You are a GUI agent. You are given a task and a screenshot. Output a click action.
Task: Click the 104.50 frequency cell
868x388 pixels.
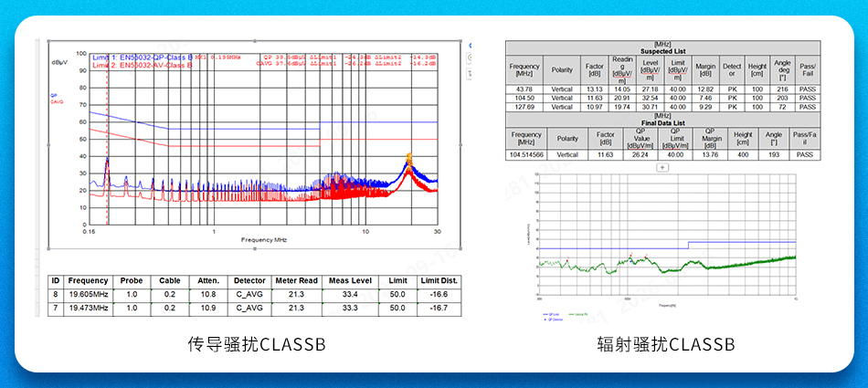tap(524, 98)
